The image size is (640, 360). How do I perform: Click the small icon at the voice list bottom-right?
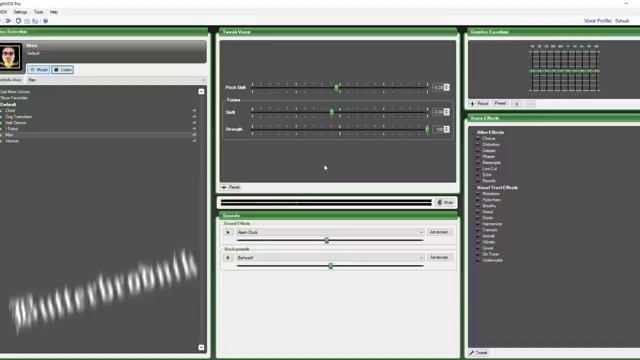(201, 347)
